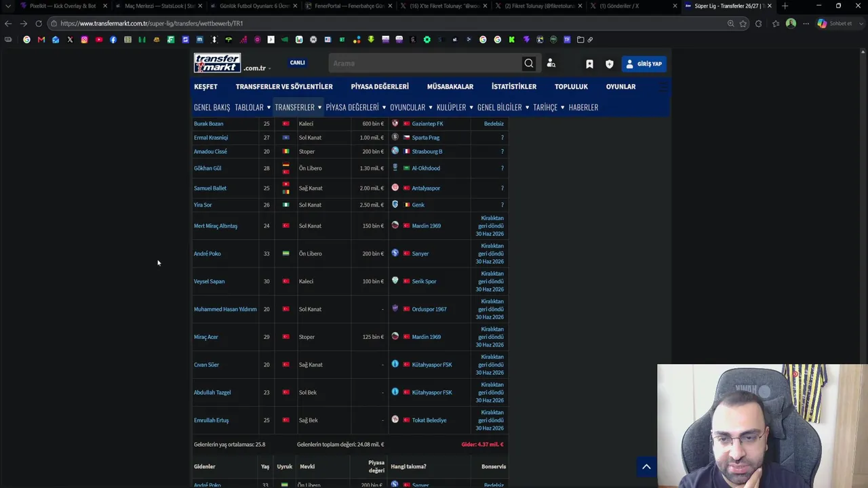Open the Mardin 1969 link in Miraç Acer row

point(426,336)
